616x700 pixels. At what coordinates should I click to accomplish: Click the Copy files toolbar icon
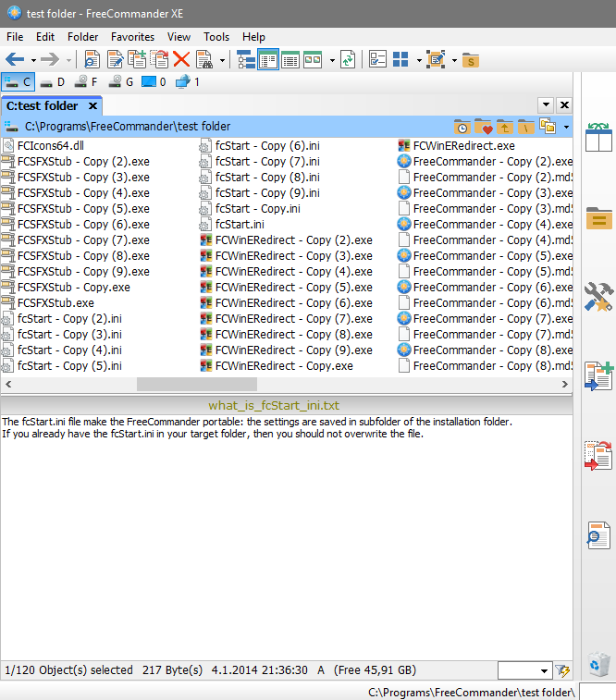coord(137,59)
